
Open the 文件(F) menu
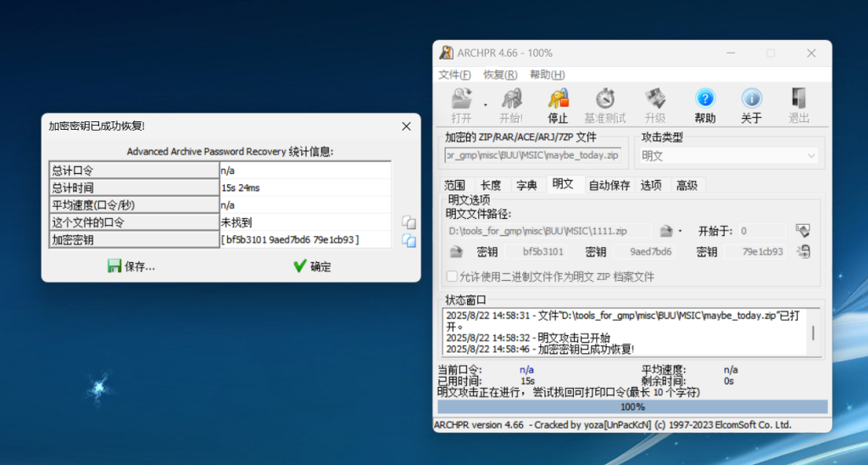(x=454, y=75)
